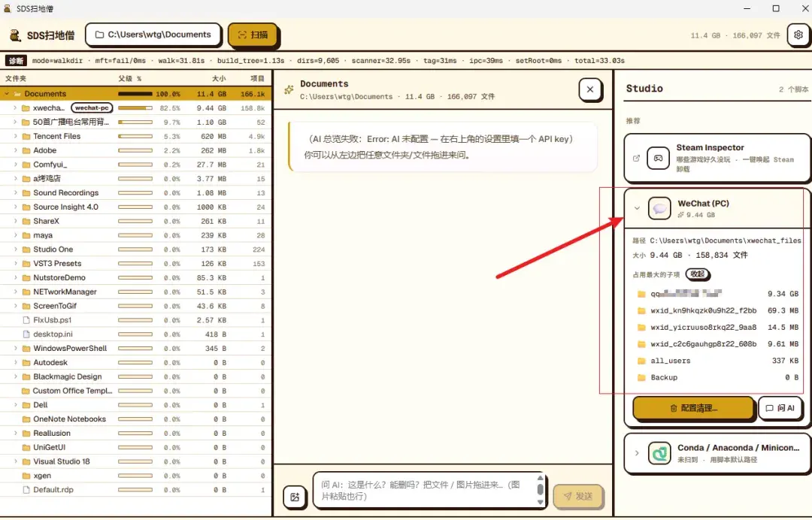812x520 pixels.
Task: Click the AI sparkle icon beside Documents
Action: click(x=289, y=89)
